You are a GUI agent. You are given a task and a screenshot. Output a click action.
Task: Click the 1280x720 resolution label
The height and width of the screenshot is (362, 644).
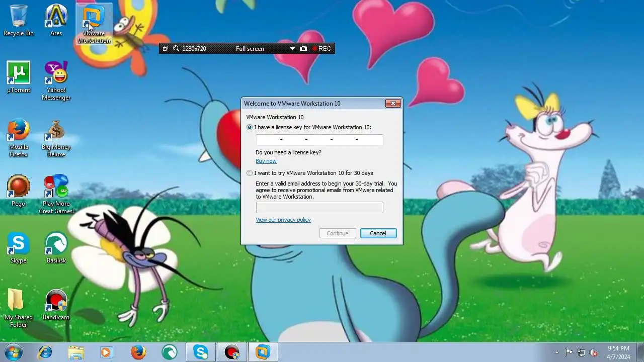tap(194, 48)
